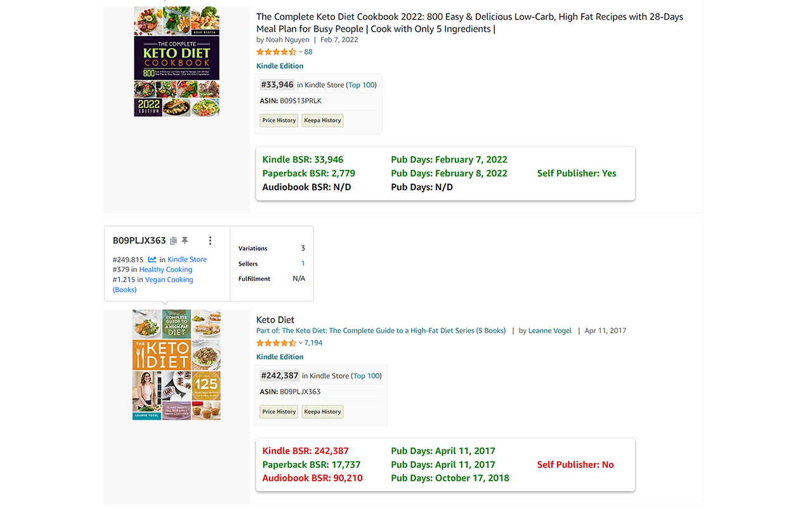The width and height of the screenshot is (812, 508).
Task: Click the Keto Diet book title link
Action: 275,319
